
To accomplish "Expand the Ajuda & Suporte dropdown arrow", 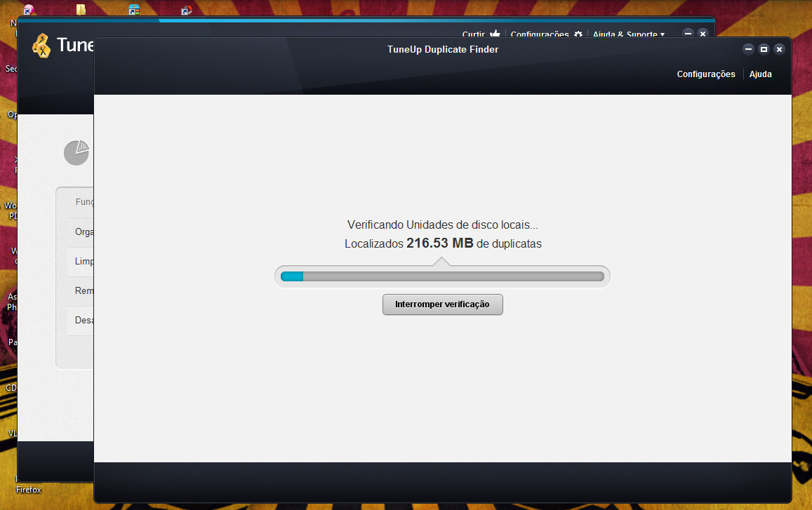I will pos(663,34).
